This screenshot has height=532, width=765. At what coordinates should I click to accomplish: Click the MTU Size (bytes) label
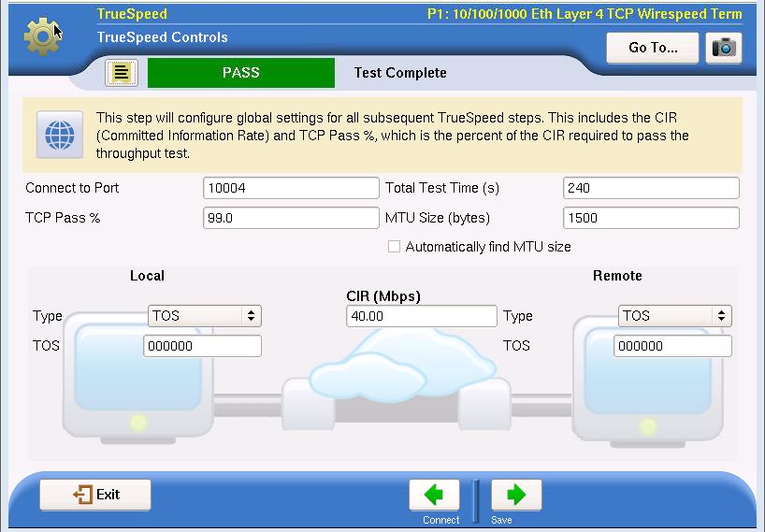[438, 218]
